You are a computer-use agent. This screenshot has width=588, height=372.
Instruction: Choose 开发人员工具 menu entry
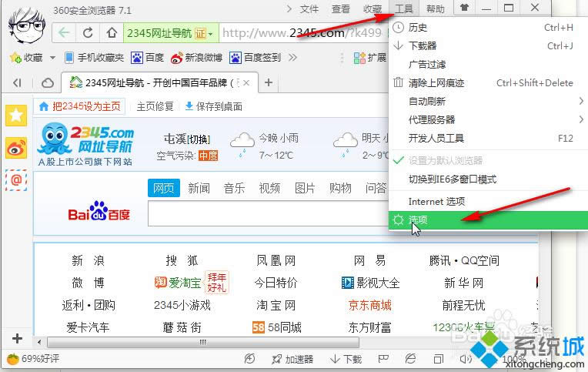(x=488, y=138)
